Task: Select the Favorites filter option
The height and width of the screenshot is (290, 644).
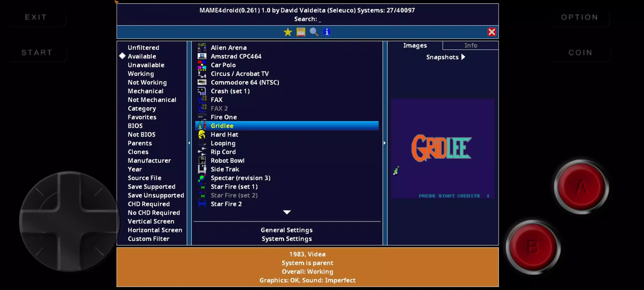Action: click(142, 117)
